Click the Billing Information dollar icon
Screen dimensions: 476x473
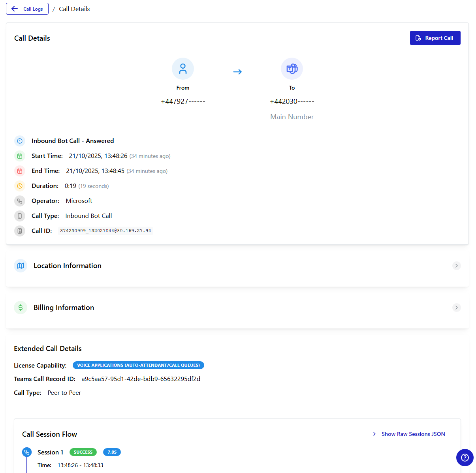click(21, 308)
